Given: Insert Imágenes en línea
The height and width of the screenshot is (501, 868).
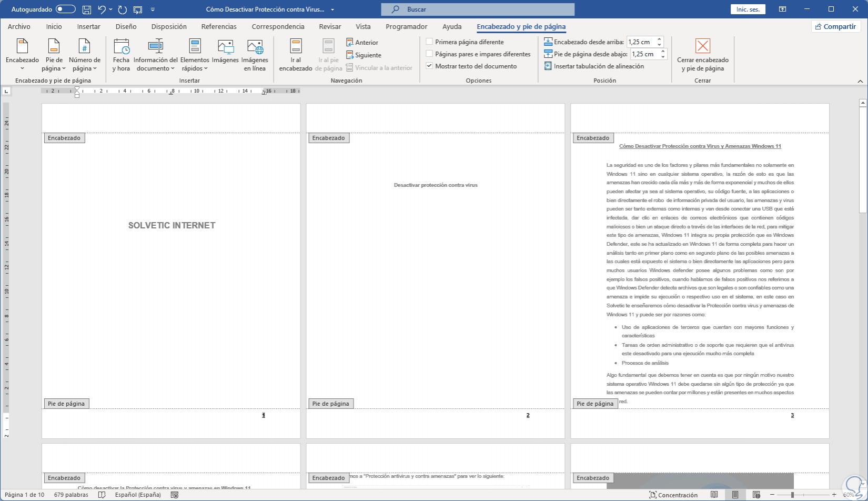Looking at the screenshot, I should [255, 55].
